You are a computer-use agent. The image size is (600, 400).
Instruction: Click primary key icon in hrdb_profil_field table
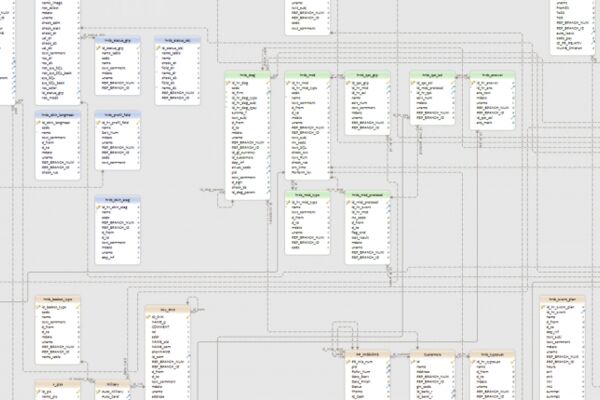click(99, 122)
